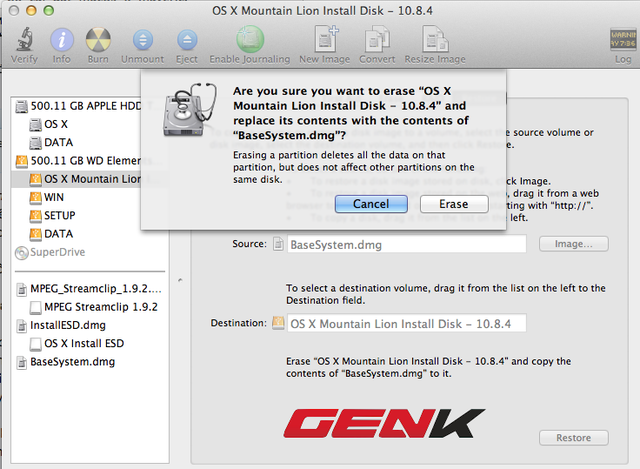The image size is (640, 469).
Task: Click the Eject toolbar icon
Action: (x=187, y=40)
